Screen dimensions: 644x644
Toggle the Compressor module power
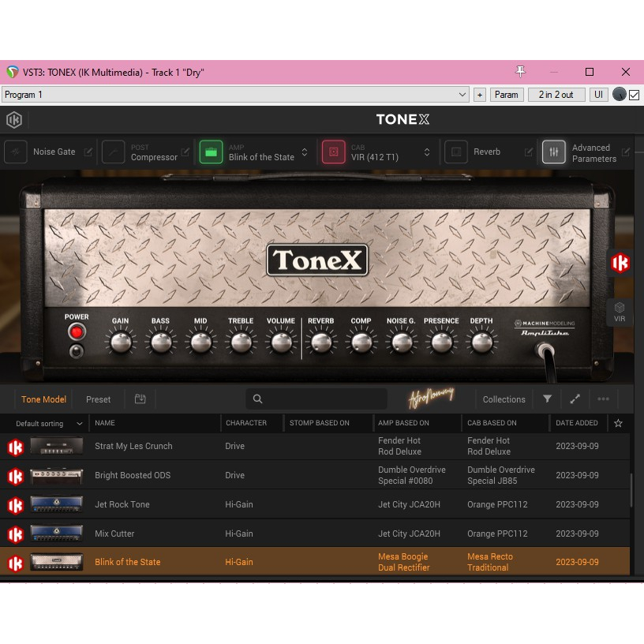tap(113, 152)
